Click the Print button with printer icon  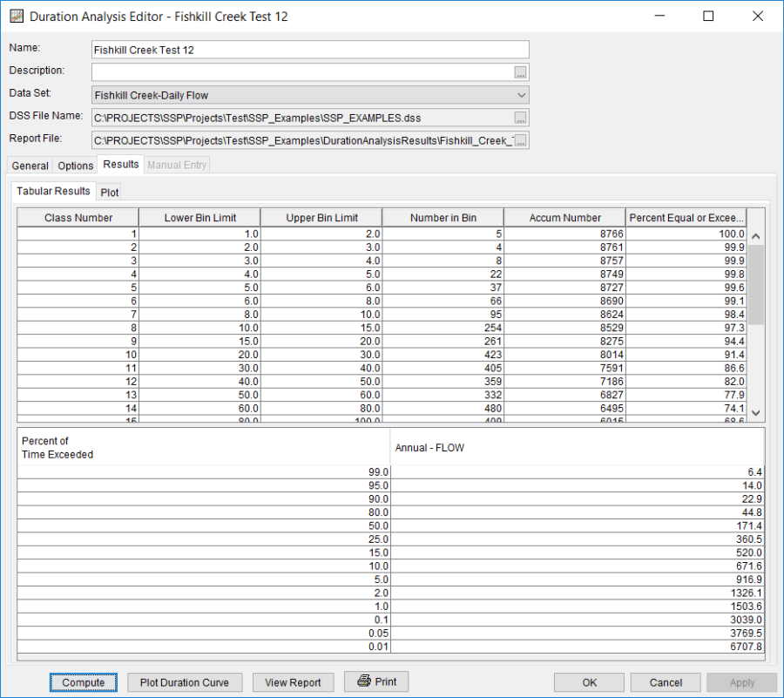(x=376, y=681)
